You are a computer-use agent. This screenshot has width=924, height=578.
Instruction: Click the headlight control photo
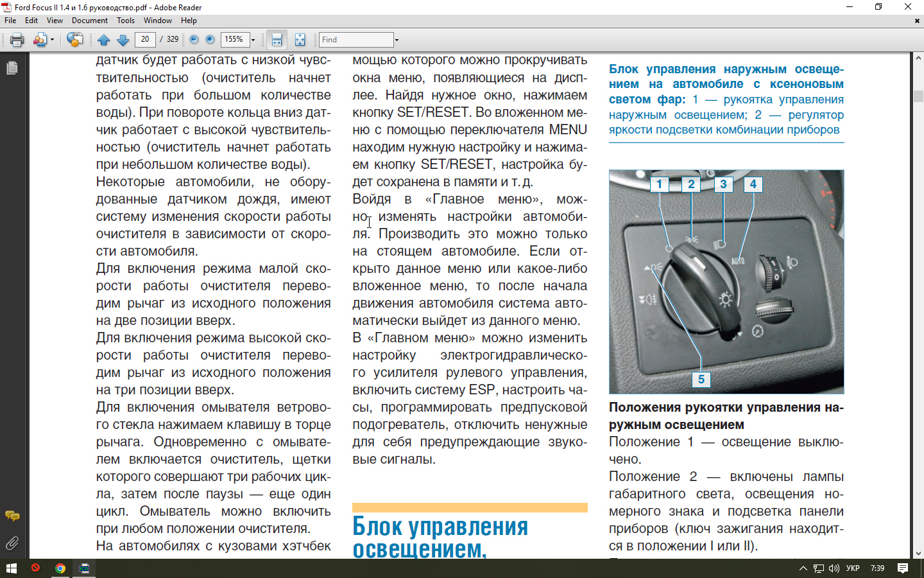[x=726, y=281]
